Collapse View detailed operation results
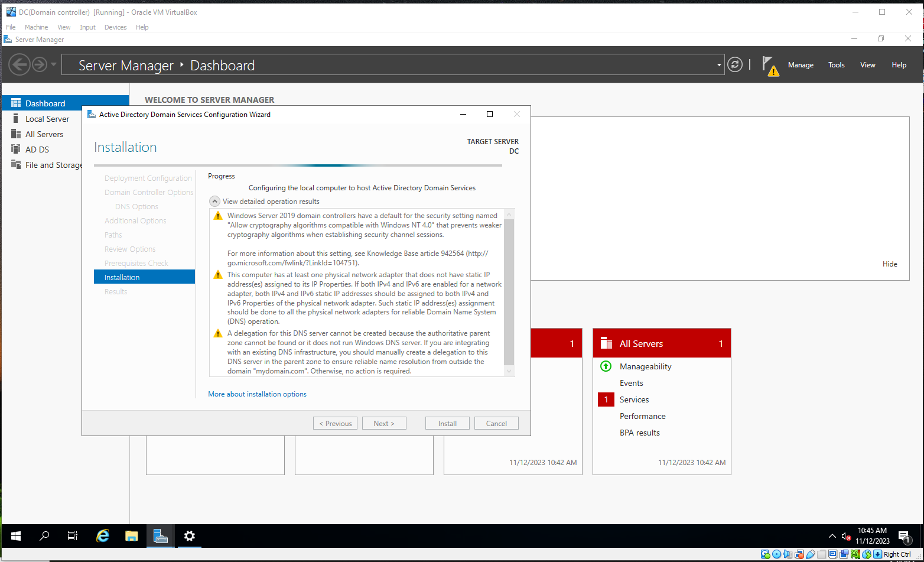Viewport: 924px width, 562px height. tap(215, 202)
